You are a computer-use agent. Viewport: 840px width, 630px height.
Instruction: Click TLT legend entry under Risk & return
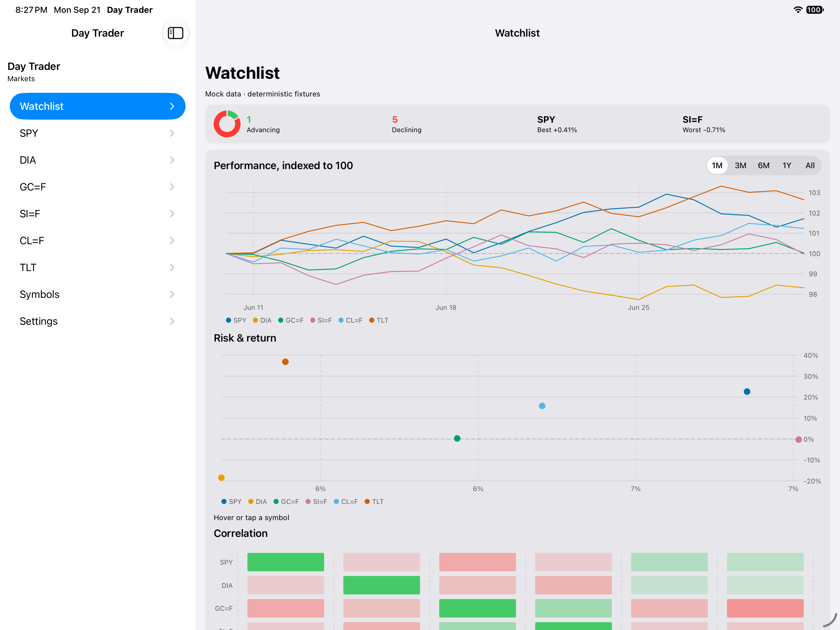tap(374, 501)
